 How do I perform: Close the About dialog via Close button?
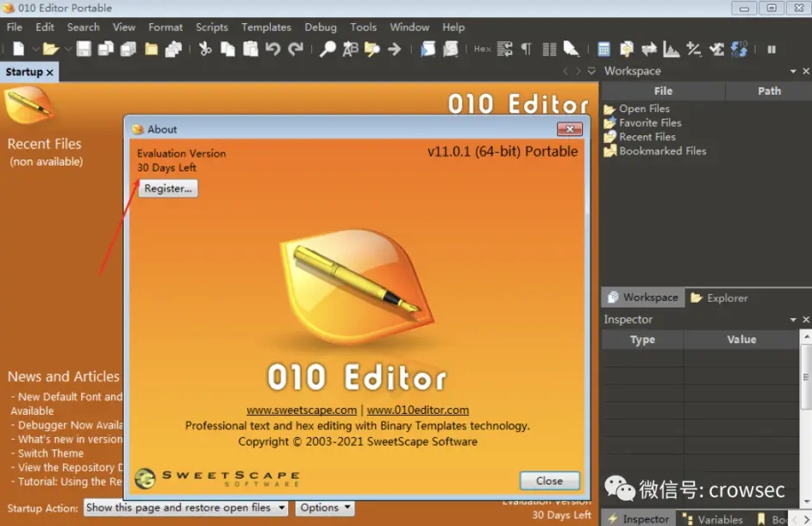pos(549,480)
